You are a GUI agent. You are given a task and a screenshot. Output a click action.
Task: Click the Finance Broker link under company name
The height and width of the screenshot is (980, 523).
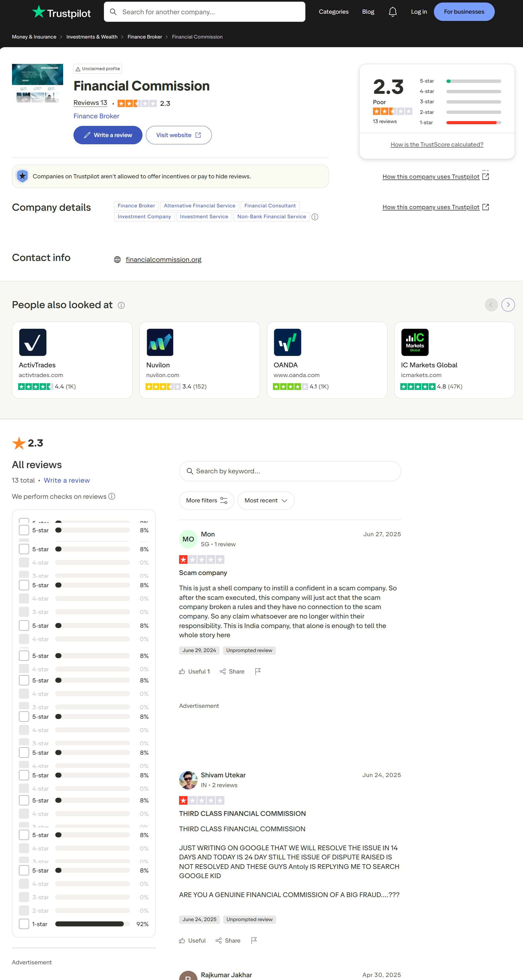tap(96, 116)
